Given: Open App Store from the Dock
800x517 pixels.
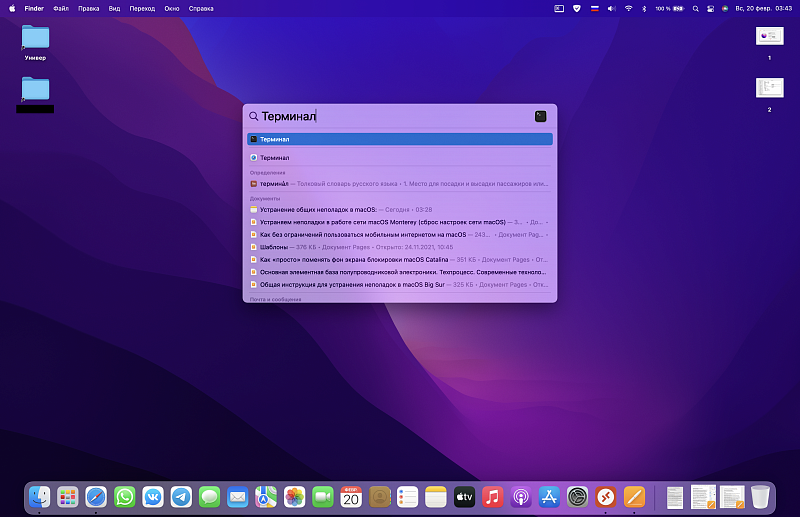Looking at the screenshot, I should pos(549,496).
